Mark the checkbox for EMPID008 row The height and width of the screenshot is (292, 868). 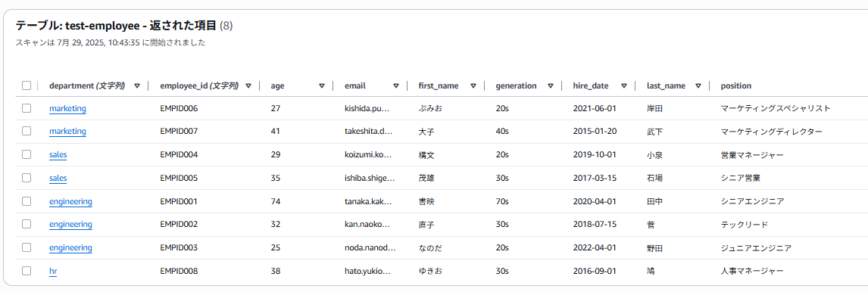tap(27, 271)
